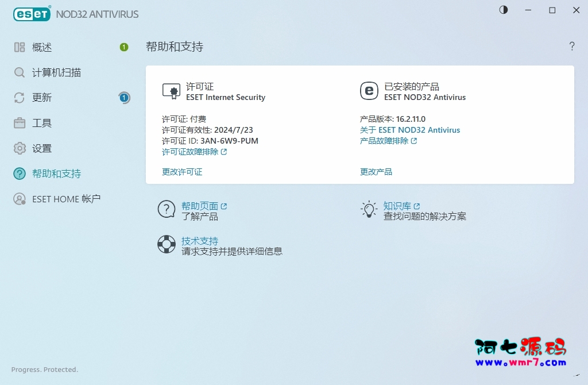Image resolution: width=588 pixels, height=385 pixels.
Task: Toggle the dark/light contrast theme icon
Action: (x=504, y=10)
